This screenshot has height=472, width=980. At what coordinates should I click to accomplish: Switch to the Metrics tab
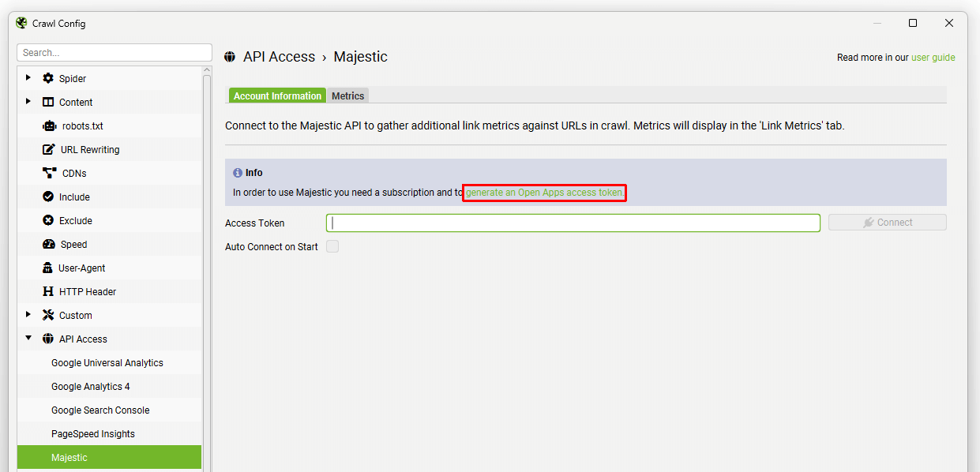[x=347, y=96]
